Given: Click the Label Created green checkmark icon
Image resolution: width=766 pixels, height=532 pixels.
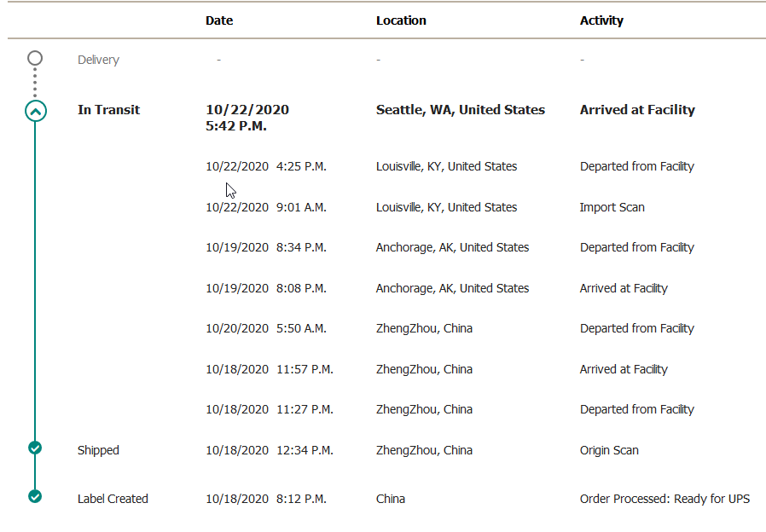Looking at the screenshot, I should (35, 496).
